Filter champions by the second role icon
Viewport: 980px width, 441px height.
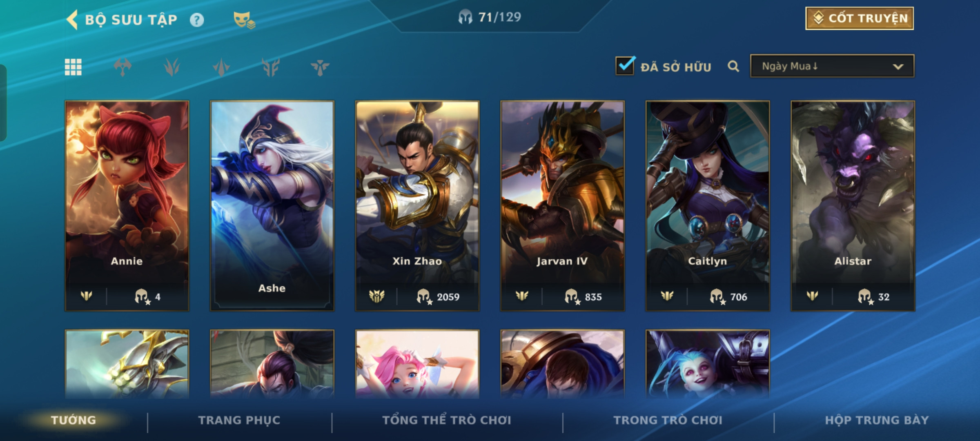172,67
